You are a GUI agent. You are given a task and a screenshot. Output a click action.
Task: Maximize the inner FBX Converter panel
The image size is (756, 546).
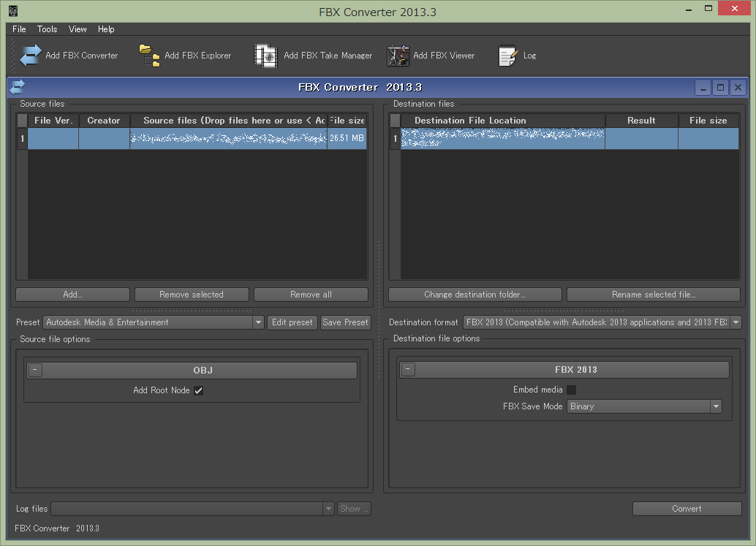click(720, 88)
